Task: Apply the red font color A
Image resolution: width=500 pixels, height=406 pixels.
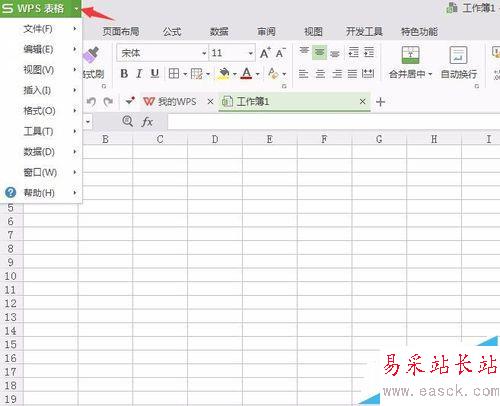Action: pos(246,74)
